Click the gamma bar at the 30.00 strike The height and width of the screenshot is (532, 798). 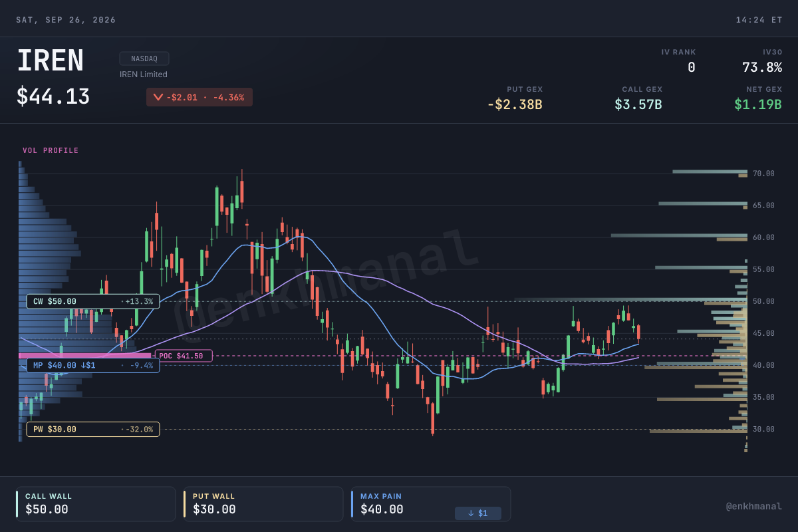(698, 431)
